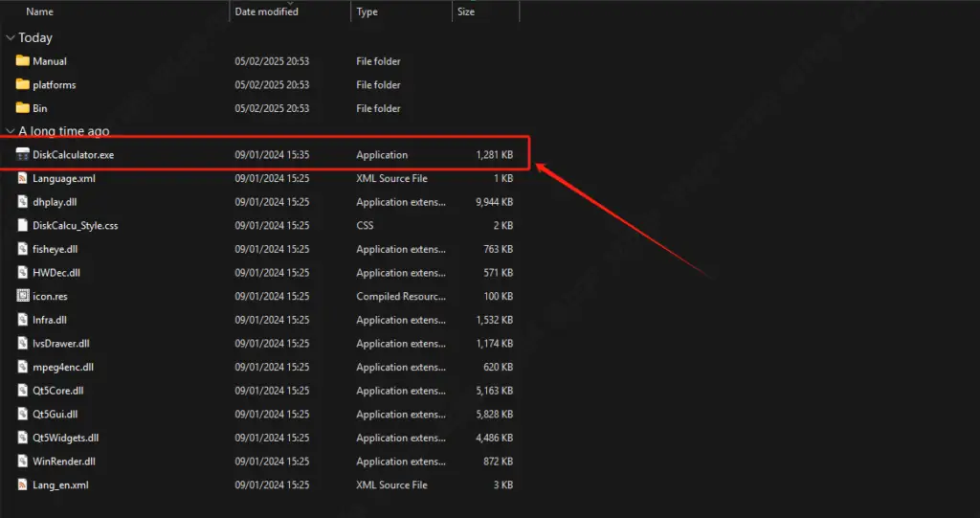Click the 5,828 KB size value

coord(494,415)
